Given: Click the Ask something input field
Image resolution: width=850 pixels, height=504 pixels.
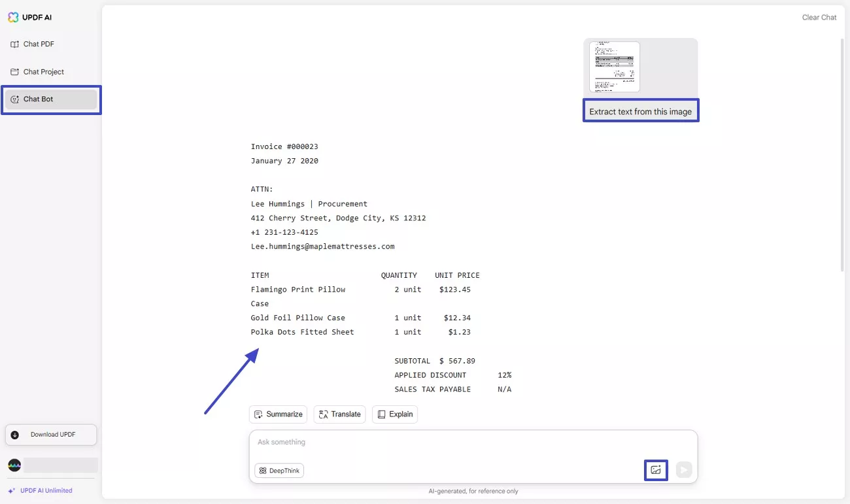Looking at the screenshot, I should point(473,443).
